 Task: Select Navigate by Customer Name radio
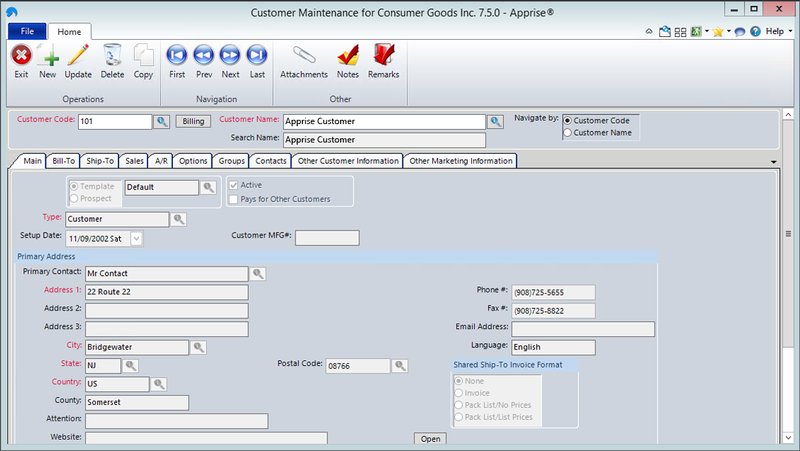point(567,133)
